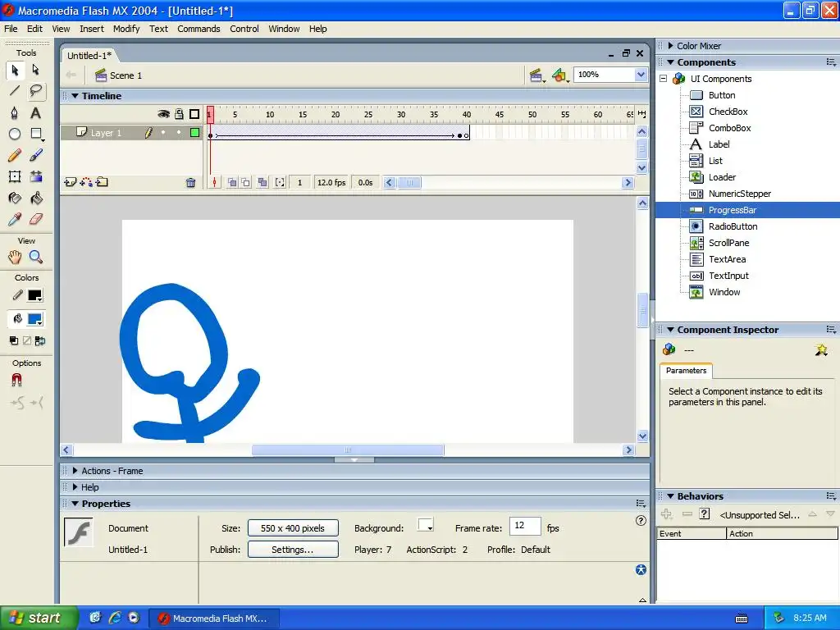Open the document Background color swatch
This screenshot has width=840, height=630.
(426, 525)
